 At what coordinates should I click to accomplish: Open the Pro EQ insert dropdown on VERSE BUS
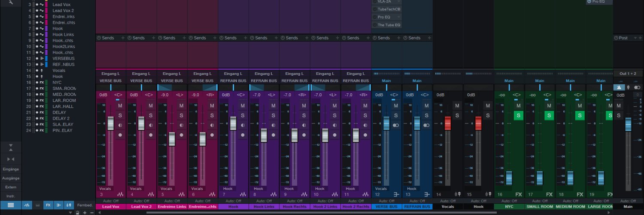point(398,17)
